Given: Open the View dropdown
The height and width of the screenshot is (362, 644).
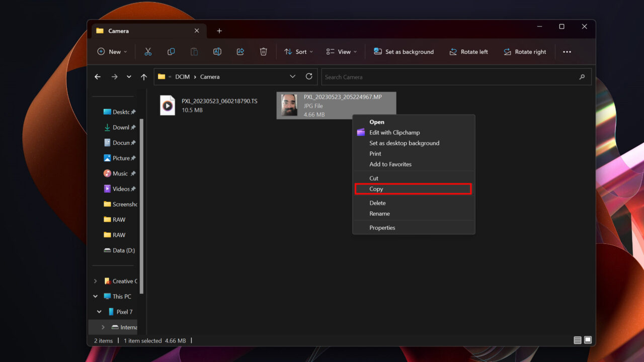Looking at the screenshot, I should click(x=341, y=51).
